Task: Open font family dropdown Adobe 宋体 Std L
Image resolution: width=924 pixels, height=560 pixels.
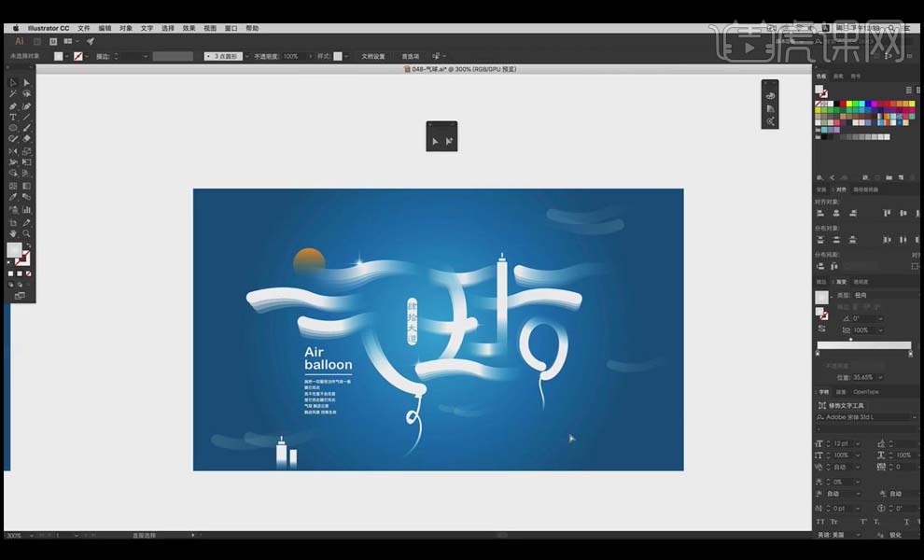Action: [x=914, y=417]
